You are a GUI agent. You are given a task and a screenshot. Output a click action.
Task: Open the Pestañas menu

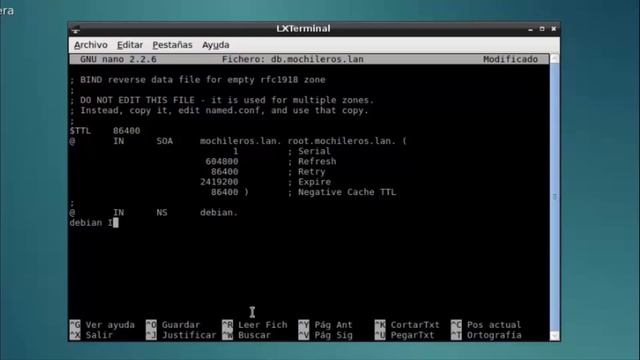pyautogui.click(x=172, y=45)
